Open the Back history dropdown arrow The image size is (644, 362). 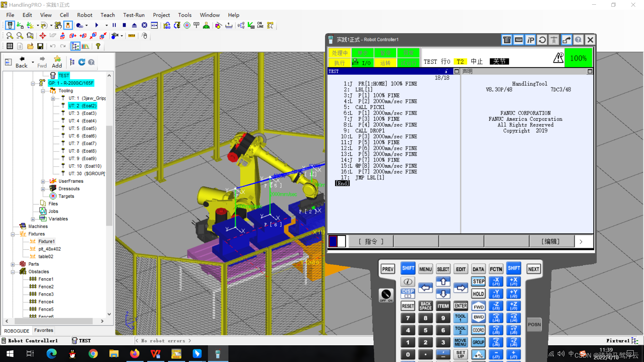tap(33, 62)
